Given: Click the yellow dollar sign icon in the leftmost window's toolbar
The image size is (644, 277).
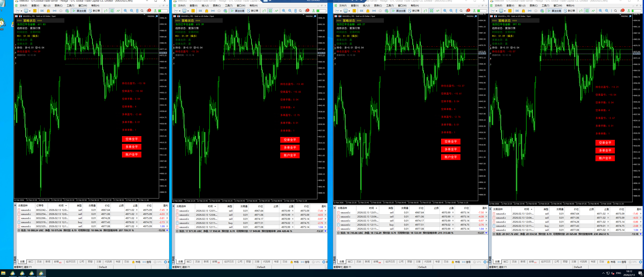Looking at the screenshot, I should pyautogui.click(x=35, y=11).
